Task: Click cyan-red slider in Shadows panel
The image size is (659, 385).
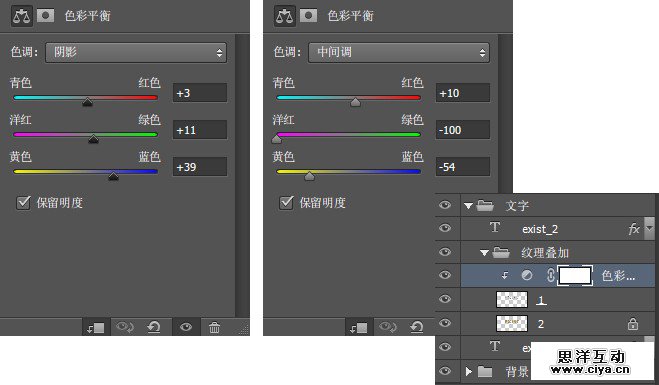Action: [85, 98]
